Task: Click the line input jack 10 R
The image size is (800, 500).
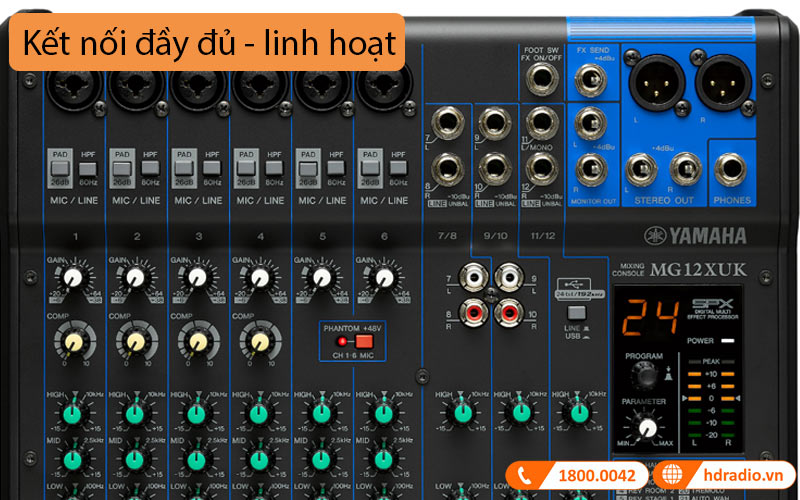Action: [x=495, y=169]
